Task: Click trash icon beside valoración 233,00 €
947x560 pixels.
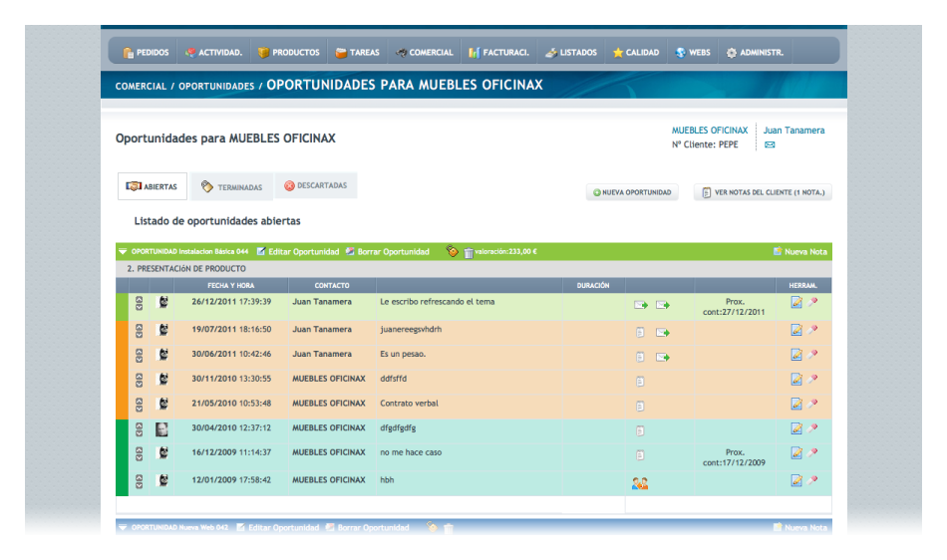Action: click(469, 252)
